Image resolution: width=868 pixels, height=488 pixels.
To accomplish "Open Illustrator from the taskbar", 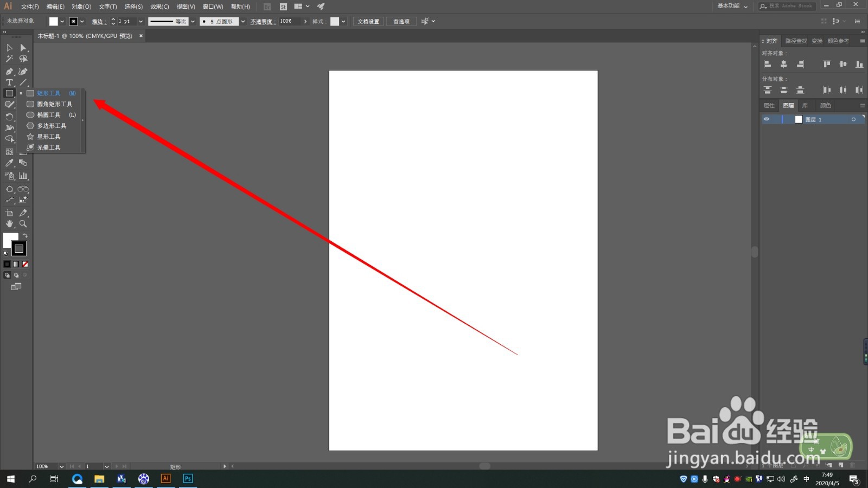I will pyautogui.click(x=165, y=478).
